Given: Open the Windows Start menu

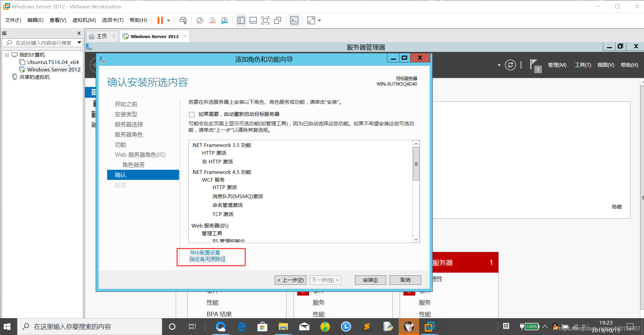Looking at the screenshot, I should tap(7, 327).
